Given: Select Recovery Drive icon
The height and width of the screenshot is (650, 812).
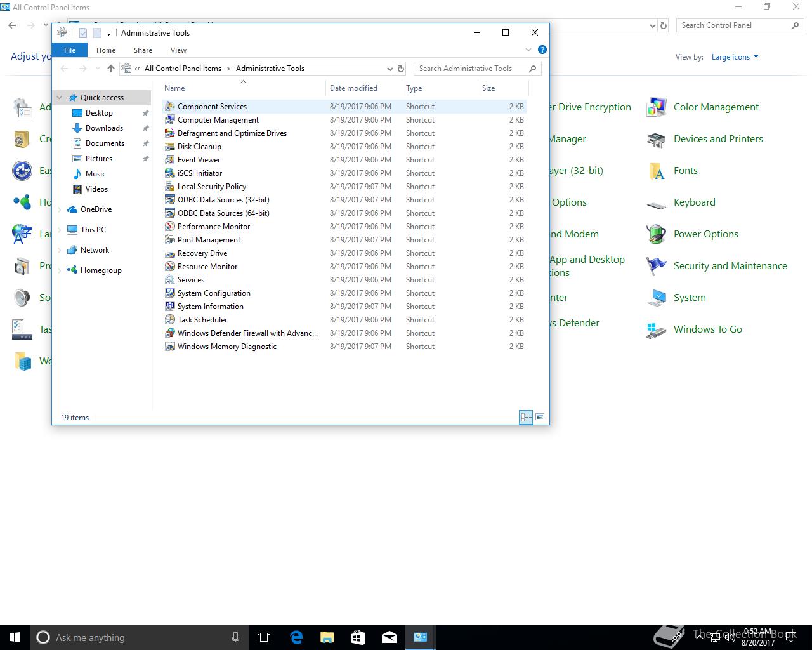Looking at the screenshot, I should pos(169,253).
